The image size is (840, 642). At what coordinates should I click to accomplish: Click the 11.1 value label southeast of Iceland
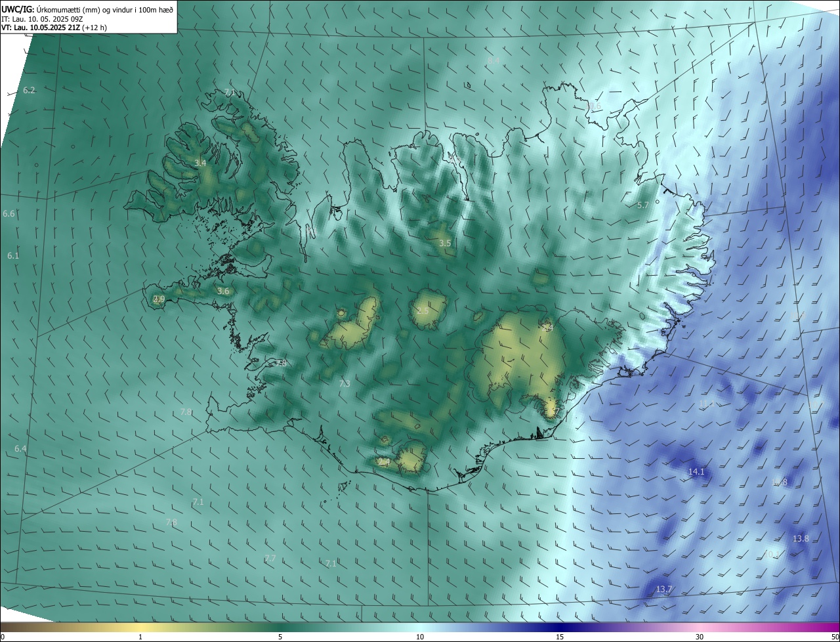[707, 404]
